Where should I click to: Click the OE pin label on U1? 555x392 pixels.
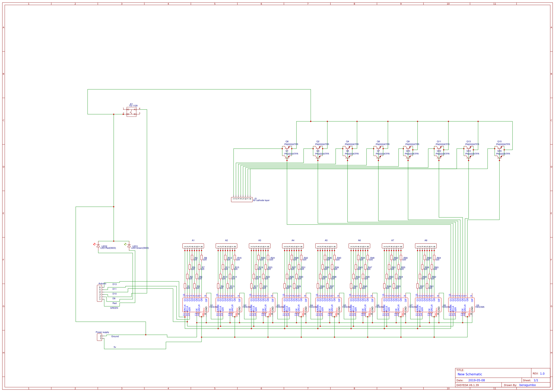(x=197, y=309)
